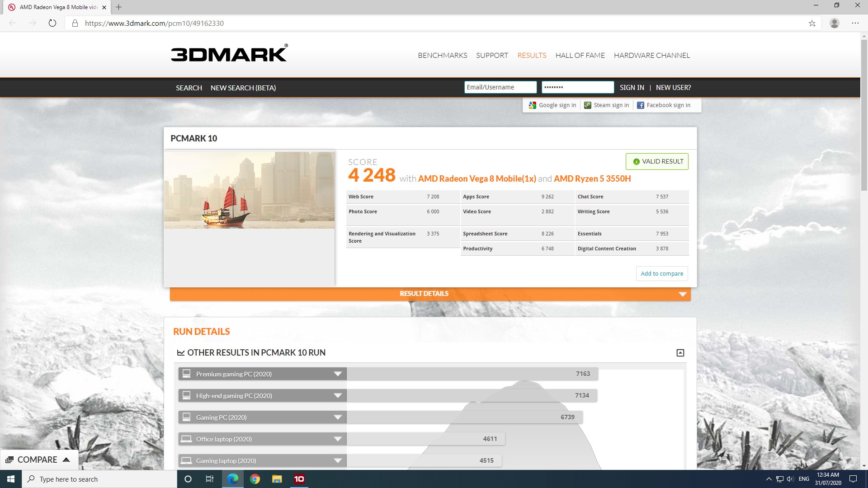Open the Support menu
Viewport: 868px width, 488px height.
(492, 55)
